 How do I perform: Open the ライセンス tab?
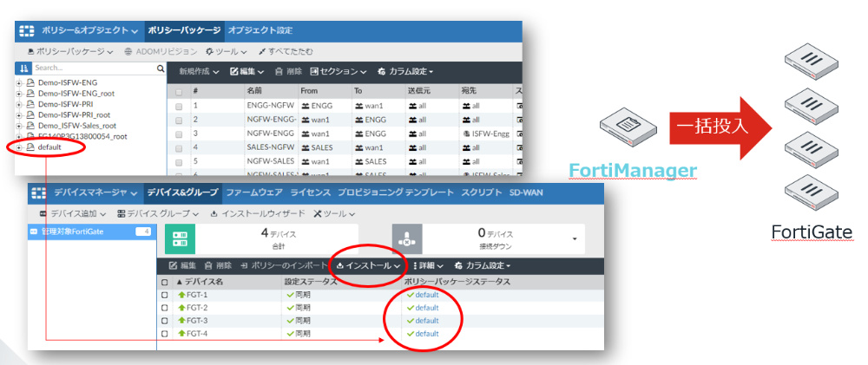pos(310,193)
